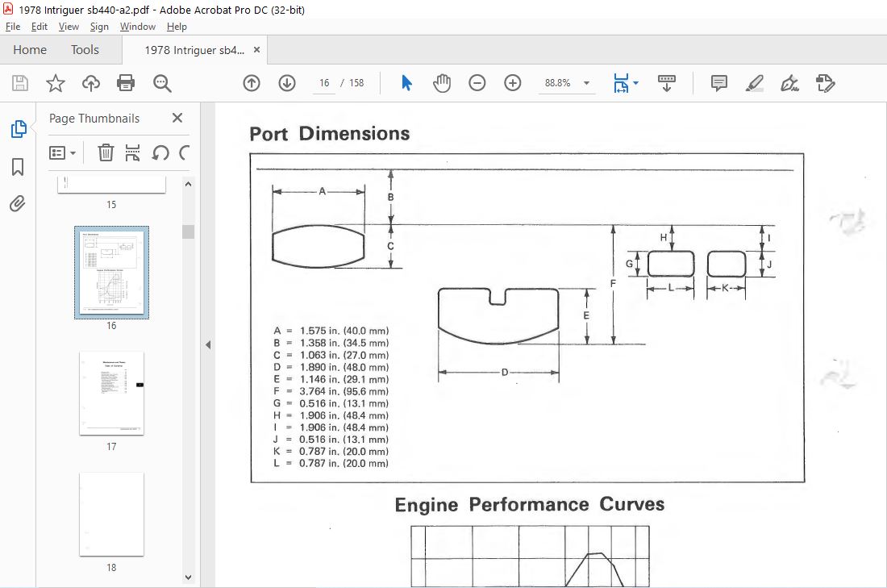Click the page number field showing 16

(324, 83)
